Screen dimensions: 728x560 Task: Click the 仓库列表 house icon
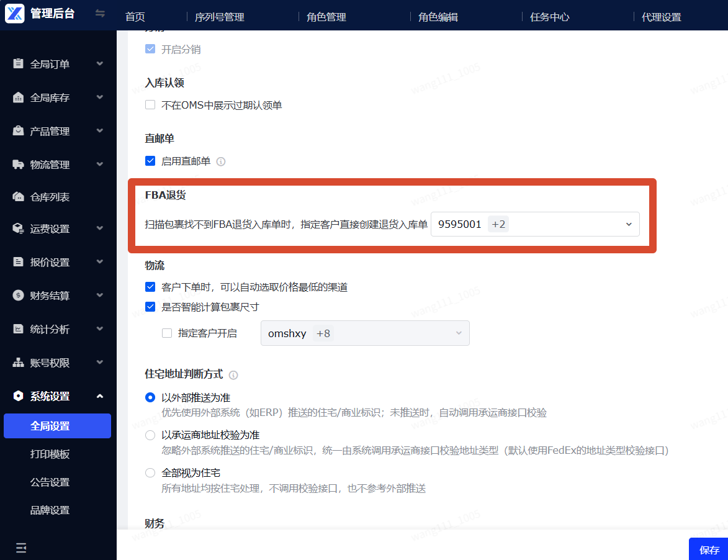point(18,196)
